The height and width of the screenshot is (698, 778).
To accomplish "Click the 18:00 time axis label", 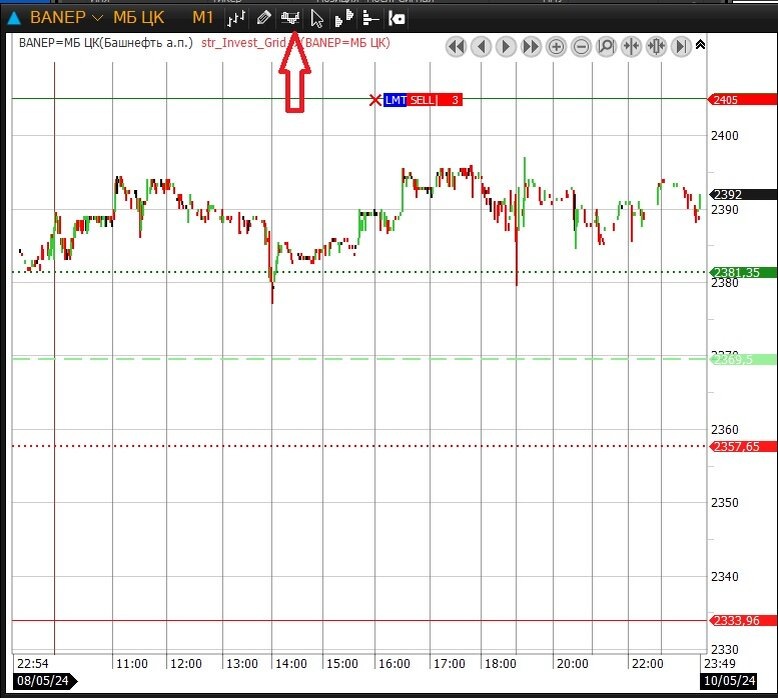I will click(500, 663).
